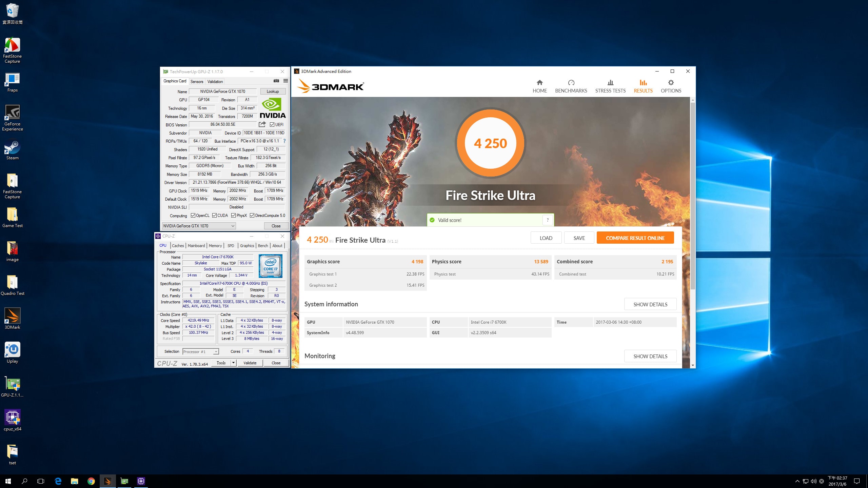Open CPU-Z SPD tab
Image resolution: width=868 pixels, height=488 pixels.
(231, 246)
